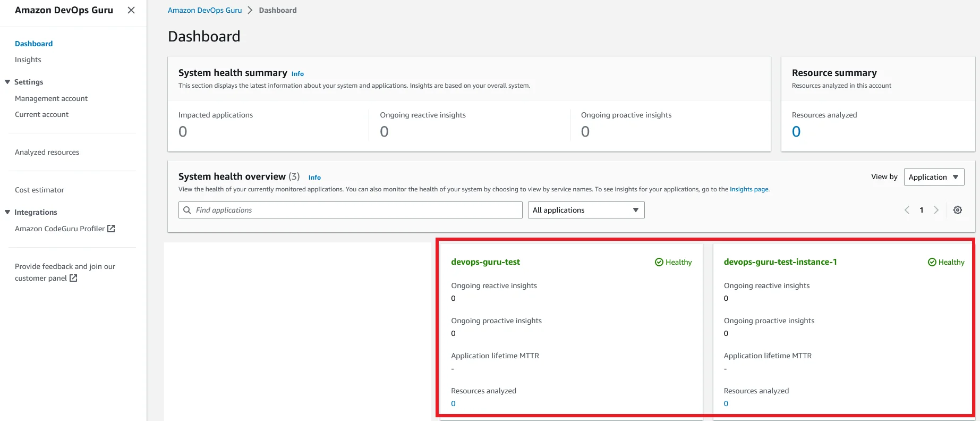The height and width of the screenshot is (421, 980).
Task: Open the settings gear for overview preferences
Action: [x=958, y=210]
